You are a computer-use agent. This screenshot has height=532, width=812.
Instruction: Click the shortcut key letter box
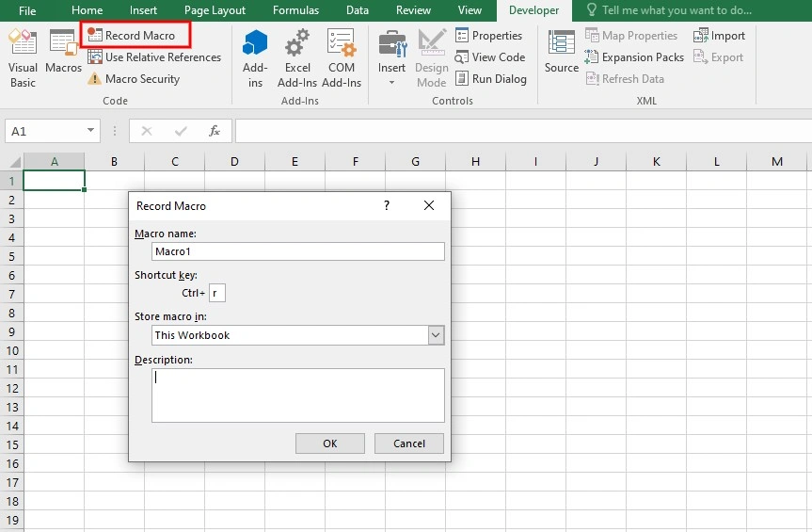(x=217, y=293)
